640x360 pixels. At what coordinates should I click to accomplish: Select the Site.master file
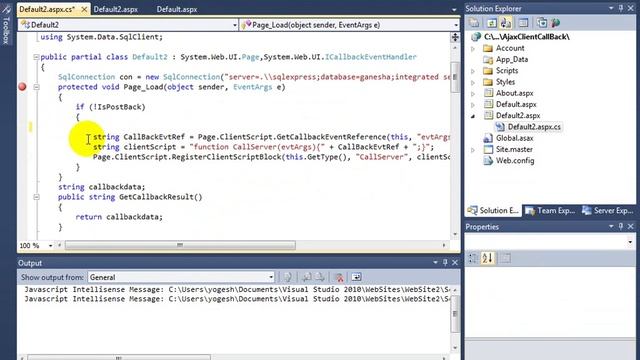pyautogui.click(x=514, y=149)
